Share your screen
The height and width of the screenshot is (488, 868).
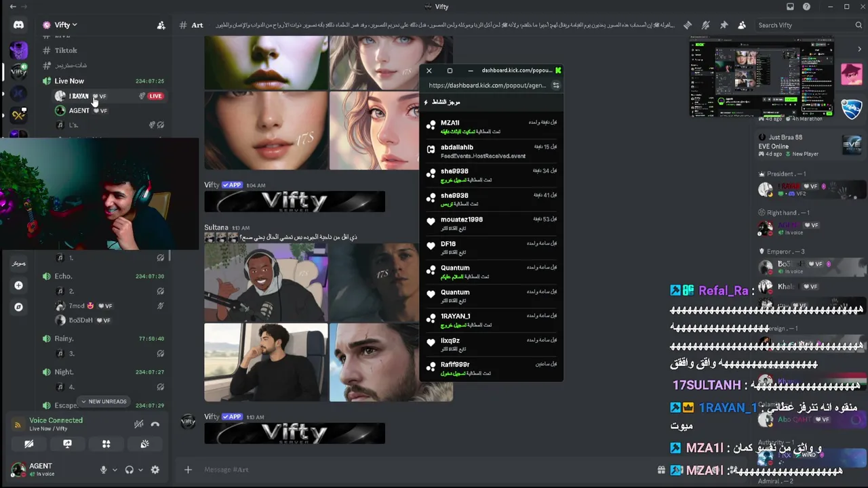[x=67, y=444]
